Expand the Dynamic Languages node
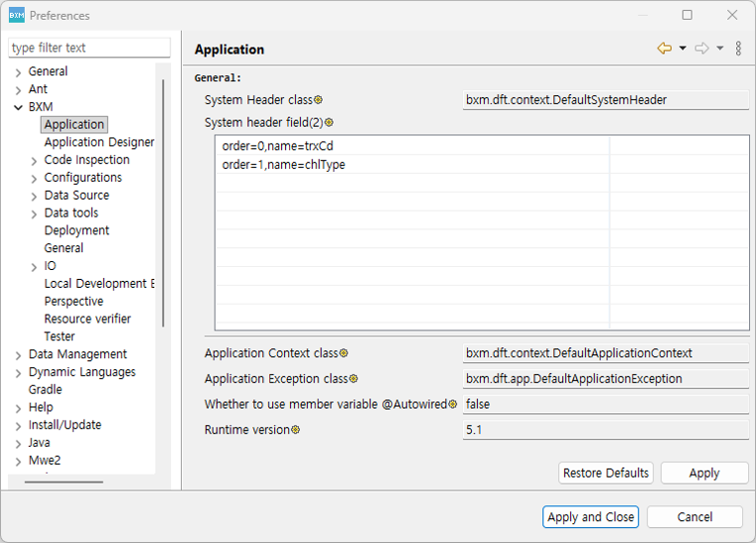756x543 pixels. [18, 373]
